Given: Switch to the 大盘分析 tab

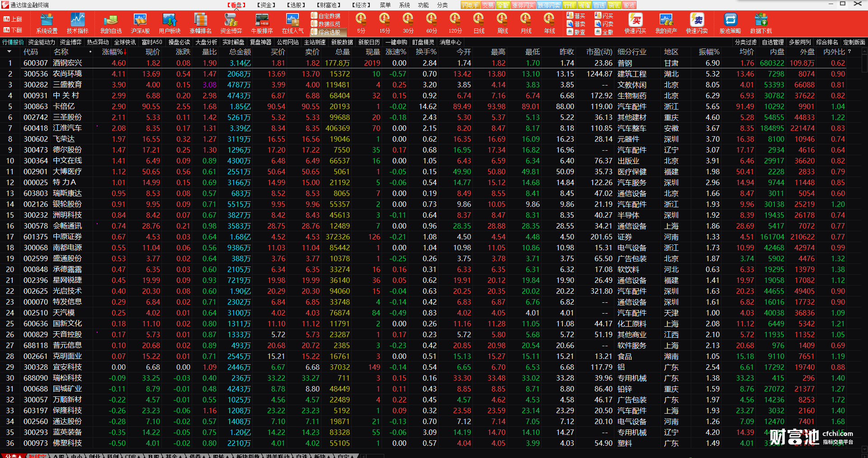Looking at the screenshot, I should pyautogui.click(x=206, y=42).
